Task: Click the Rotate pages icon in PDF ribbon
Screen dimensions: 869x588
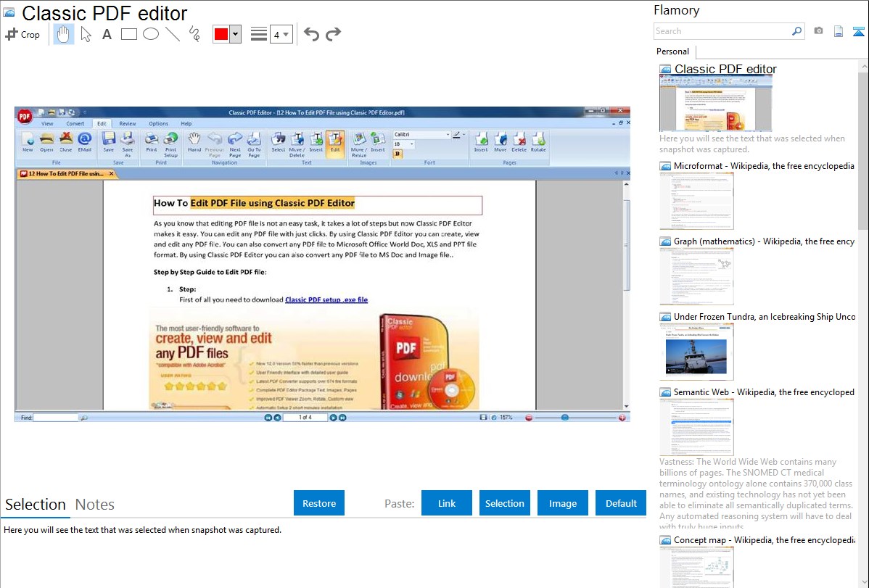Action: (538, 142)
